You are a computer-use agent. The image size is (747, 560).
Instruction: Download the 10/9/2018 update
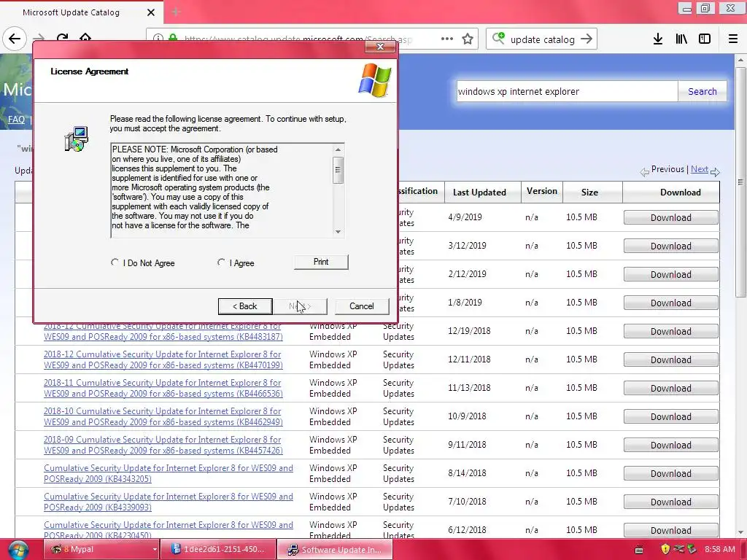[671, 416]
